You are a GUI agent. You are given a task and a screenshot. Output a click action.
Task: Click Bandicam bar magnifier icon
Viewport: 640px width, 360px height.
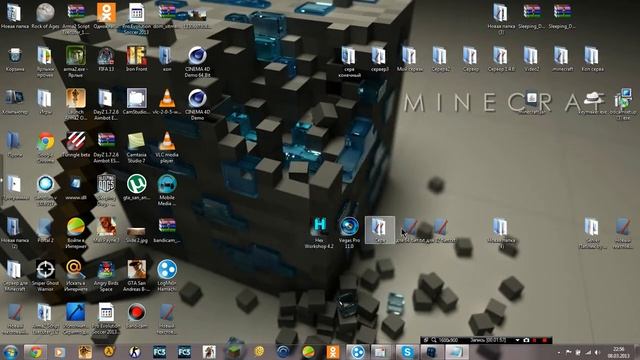tap(434, 340)
